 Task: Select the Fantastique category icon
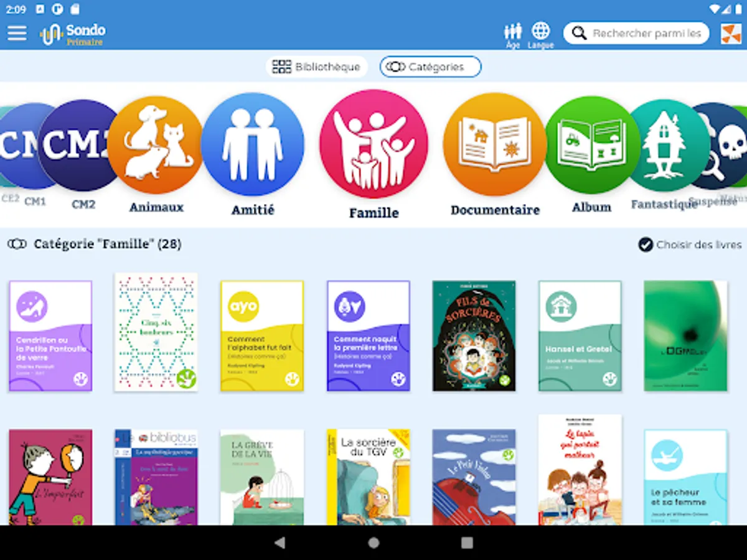click(x=666, y=146)
